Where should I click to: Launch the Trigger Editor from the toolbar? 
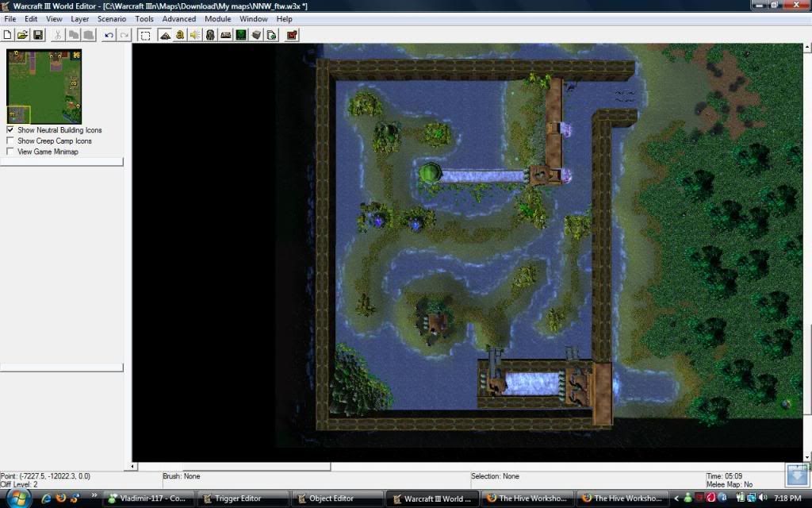[x=180, y=35]
